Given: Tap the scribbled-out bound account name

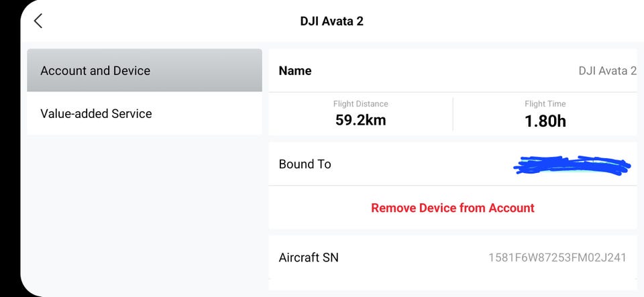Looking at the screenshot, I should click(572, 166).
